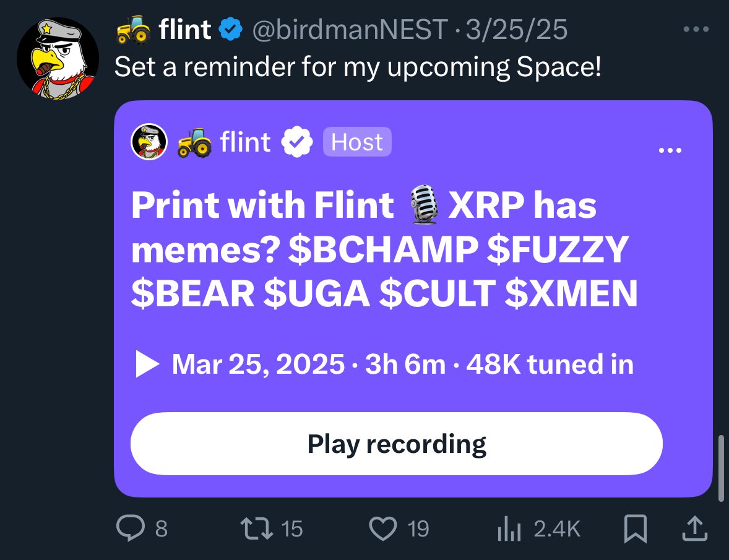Click the scrollbar thumb on the right edge

click(x=720, y=468)
